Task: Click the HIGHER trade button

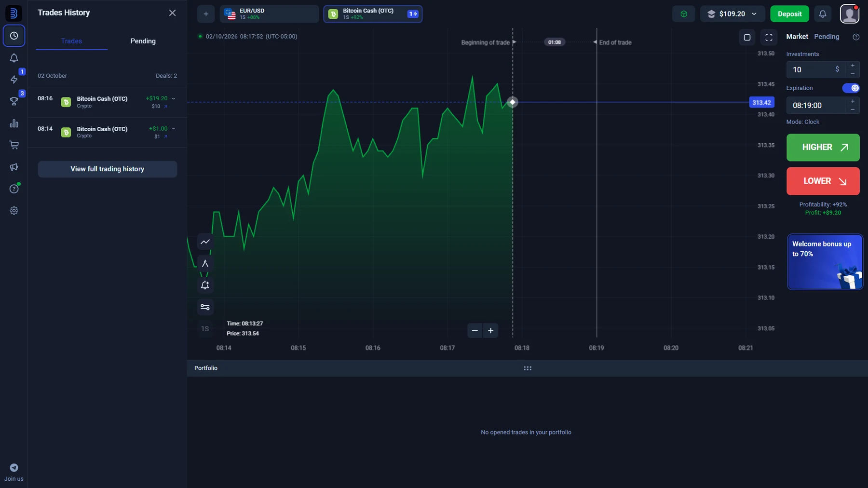Action: [823, 148]
